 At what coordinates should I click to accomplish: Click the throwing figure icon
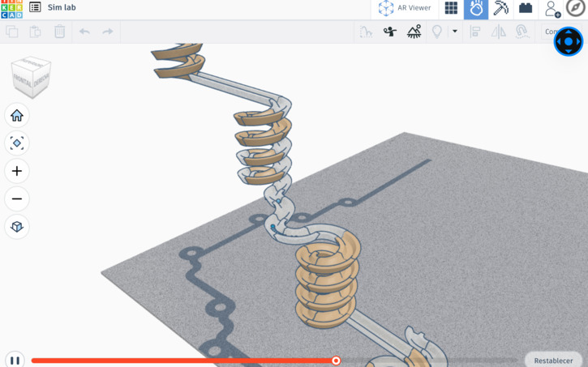coord(389,32)
